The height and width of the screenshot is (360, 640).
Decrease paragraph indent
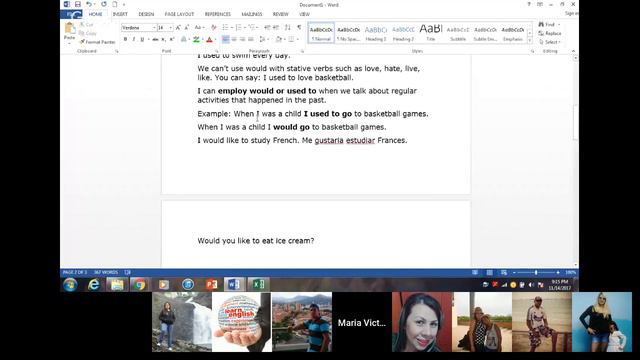(267, 27)
